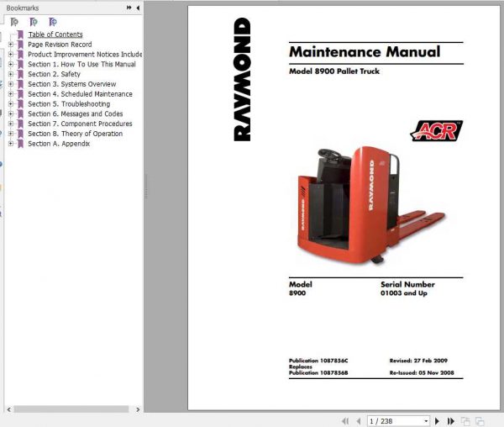
Task: Click the second bookmark toolbar icon
Action: pyautogui.click(x=34, y=22)
